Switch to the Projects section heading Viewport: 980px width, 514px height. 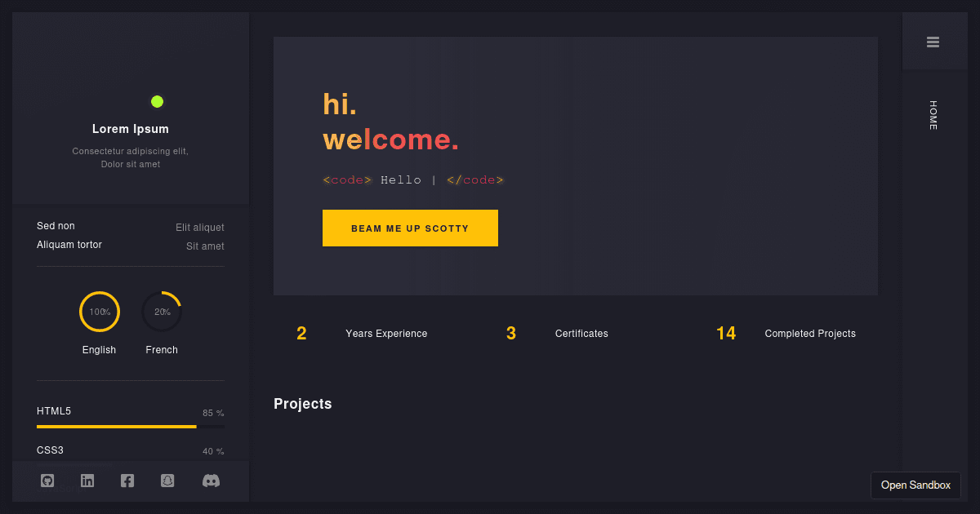click(303, 404)
